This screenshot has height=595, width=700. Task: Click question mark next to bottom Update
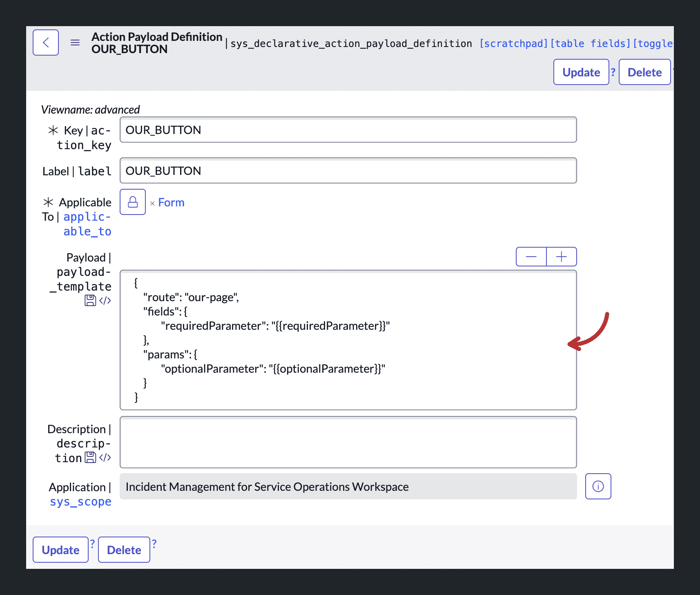pyautogui.click(x=93, y=543)
